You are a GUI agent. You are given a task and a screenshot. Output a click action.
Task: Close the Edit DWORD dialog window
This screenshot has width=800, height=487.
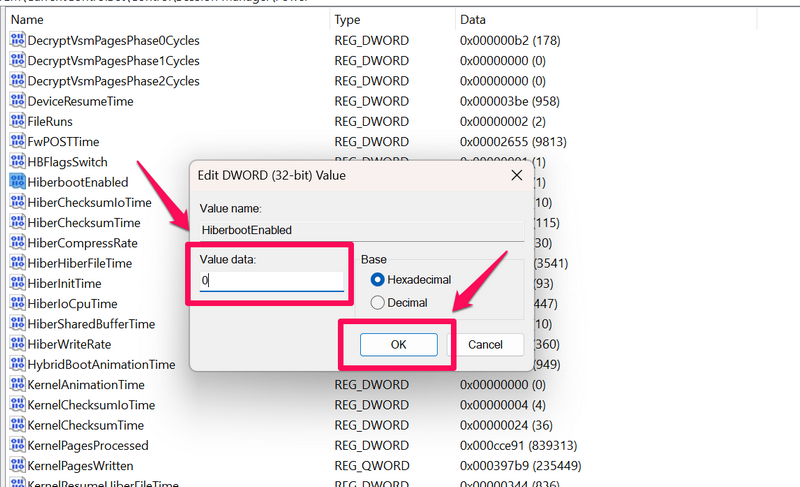coord(516,175)
